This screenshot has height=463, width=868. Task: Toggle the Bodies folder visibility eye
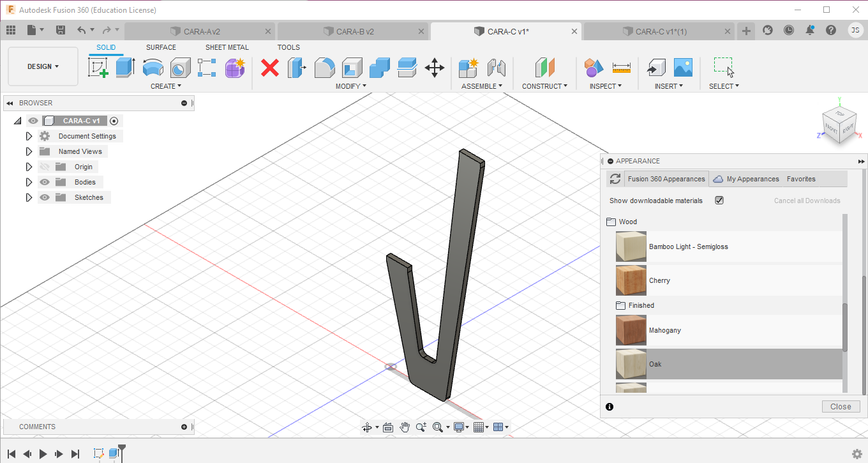click(45, 182)
